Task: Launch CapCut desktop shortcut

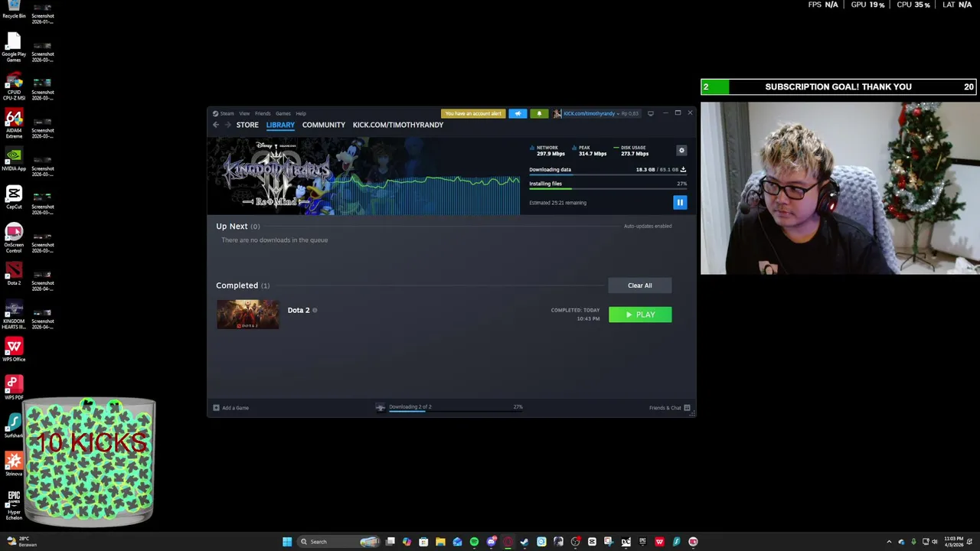Action: point(14,198)
